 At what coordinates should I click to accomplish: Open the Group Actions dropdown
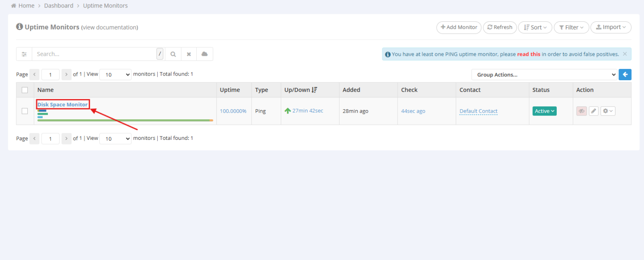(544, 74)
